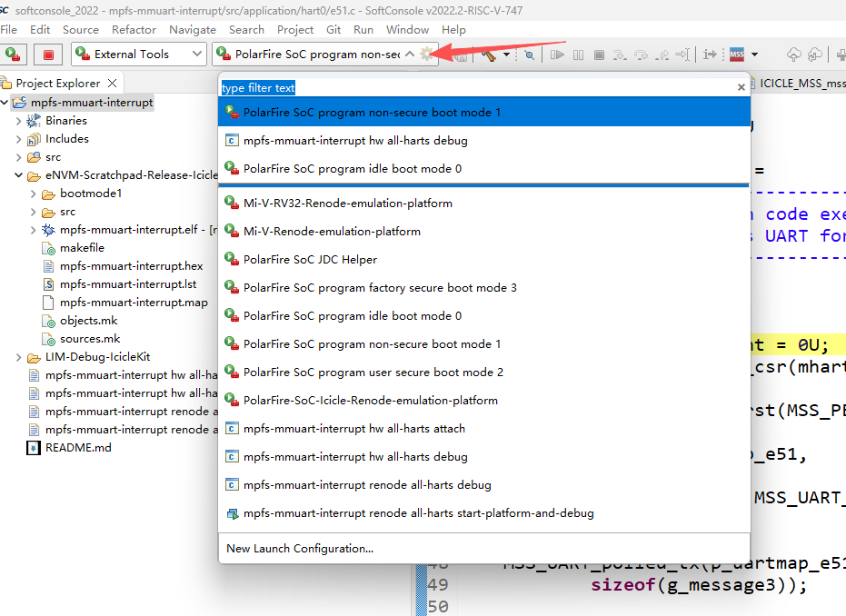Click the cloud sync icon
This screenshot has height=616, width=846.
(815, 55)
